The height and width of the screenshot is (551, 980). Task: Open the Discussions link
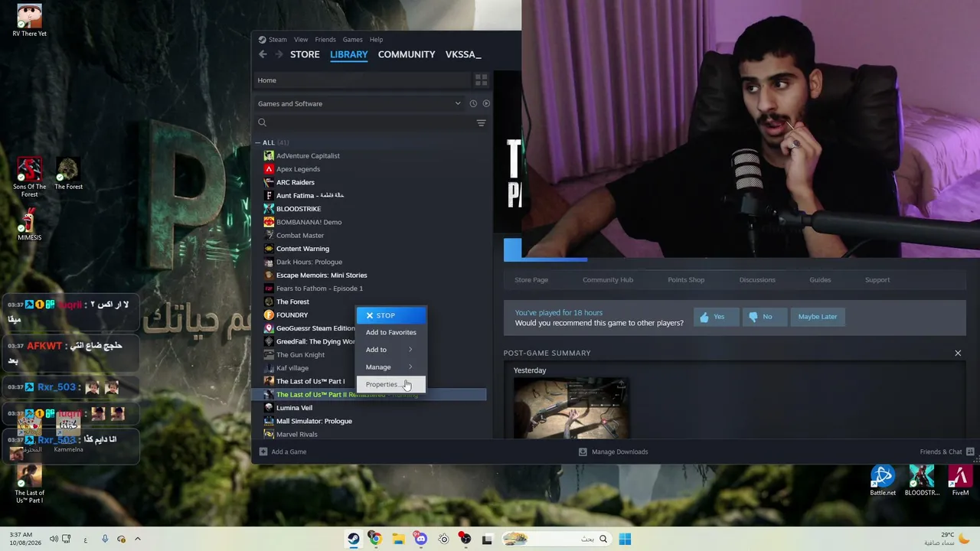(x=757, y=280)
